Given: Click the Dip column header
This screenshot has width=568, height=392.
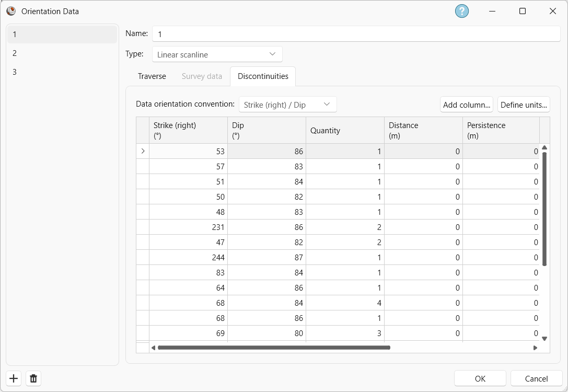Looking at the screenshot, I should tap(266, 130).
